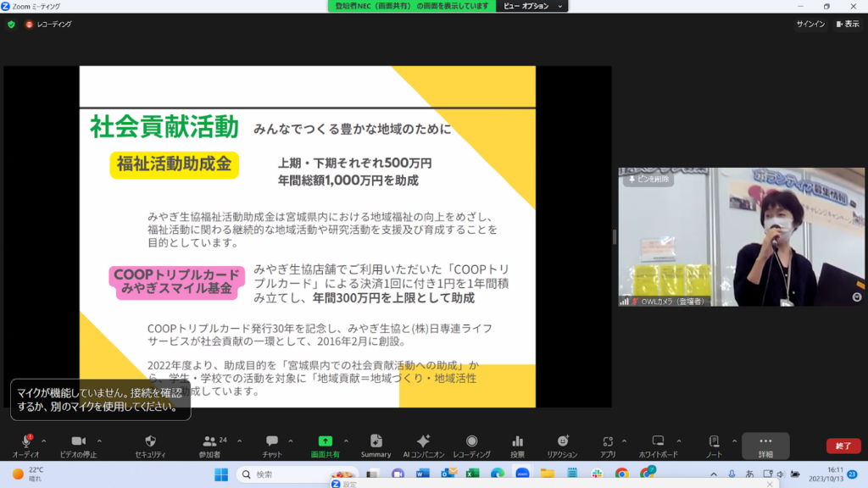The image size is (868, 488).
Task: Open File Explorer from the taskbar
Action: coord(547,474)
